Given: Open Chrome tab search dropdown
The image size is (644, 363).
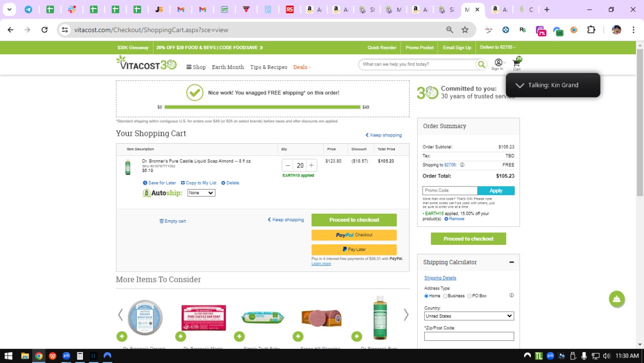Looking at the screenshot, I should [9, 9].
